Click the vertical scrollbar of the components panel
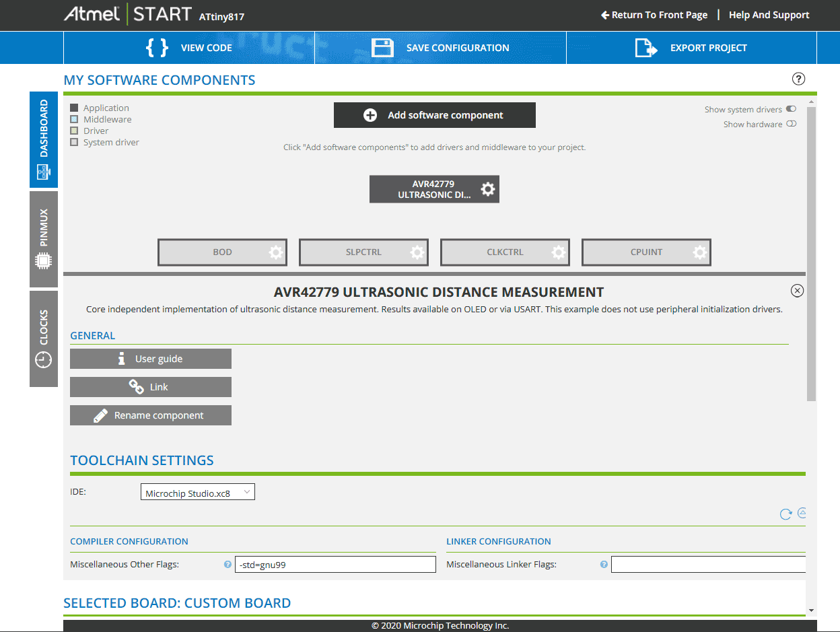This screenshot has height=632, width=840. [811, 254]
